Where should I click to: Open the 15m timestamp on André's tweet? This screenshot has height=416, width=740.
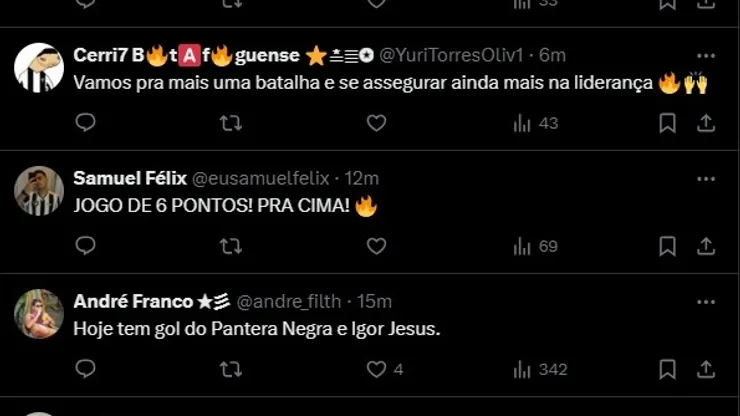(374, 301)
